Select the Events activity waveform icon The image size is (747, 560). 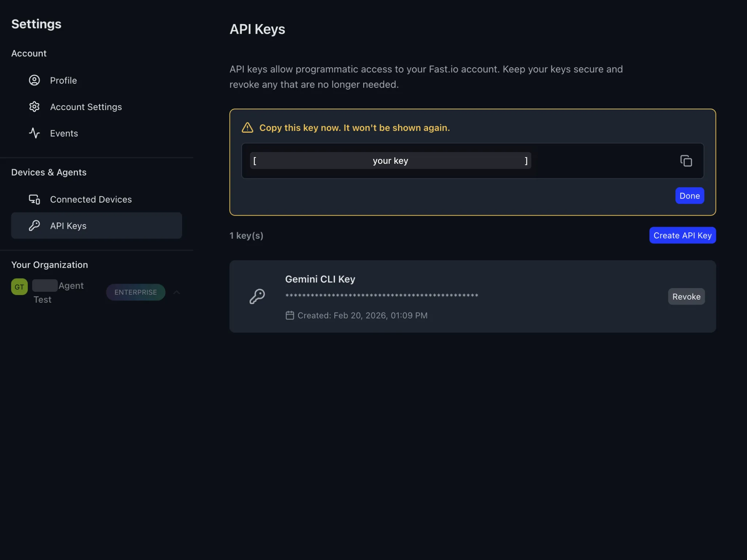coord(34,133)
